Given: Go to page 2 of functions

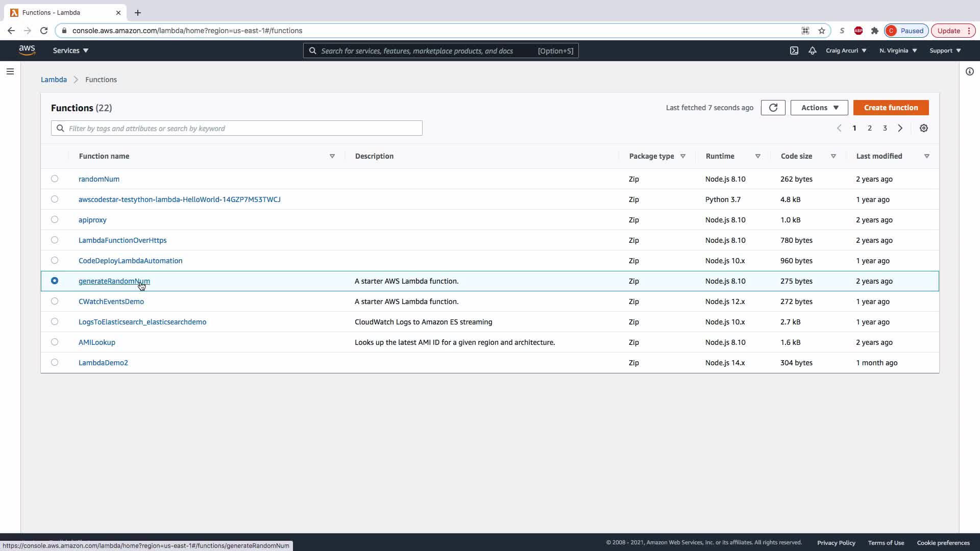Looking at the screenshot, I should click(870, 128).
